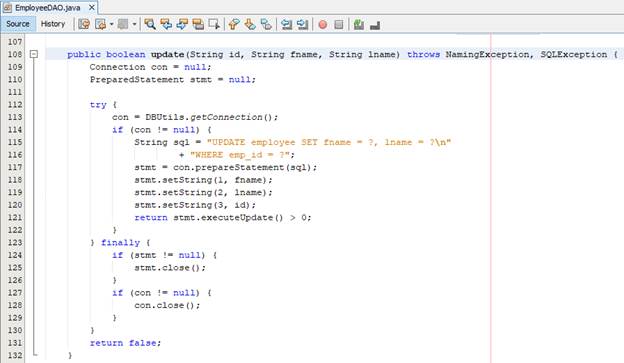Click the Last Edit toolbar icon
The image size is (624, 363).
[x=84, y=25]
